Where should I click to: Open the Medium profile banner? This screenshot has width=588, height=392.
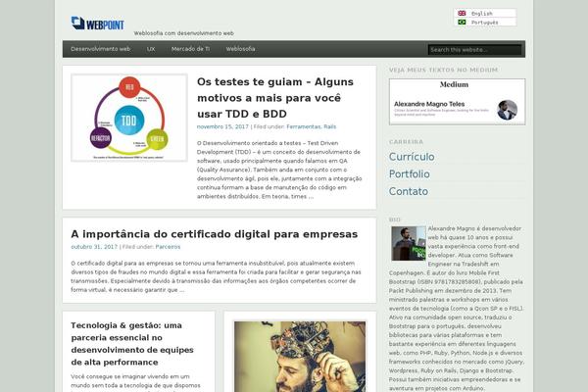pyautogui.click(x=457, y=102)
